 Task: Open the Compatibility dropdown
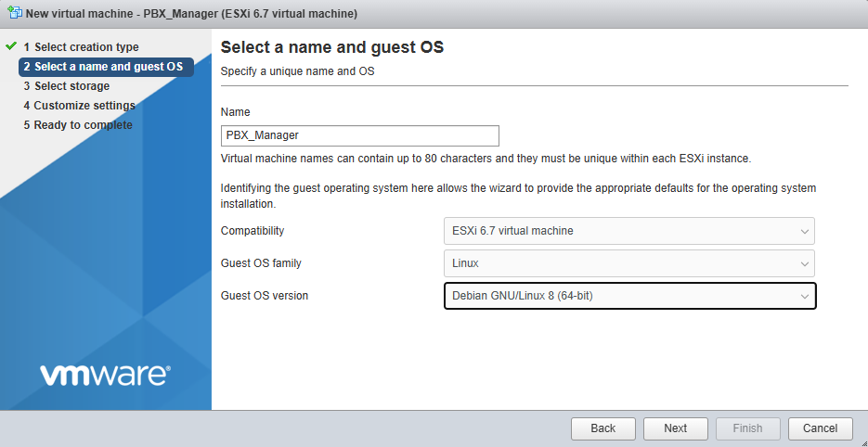tap(628, 231)
